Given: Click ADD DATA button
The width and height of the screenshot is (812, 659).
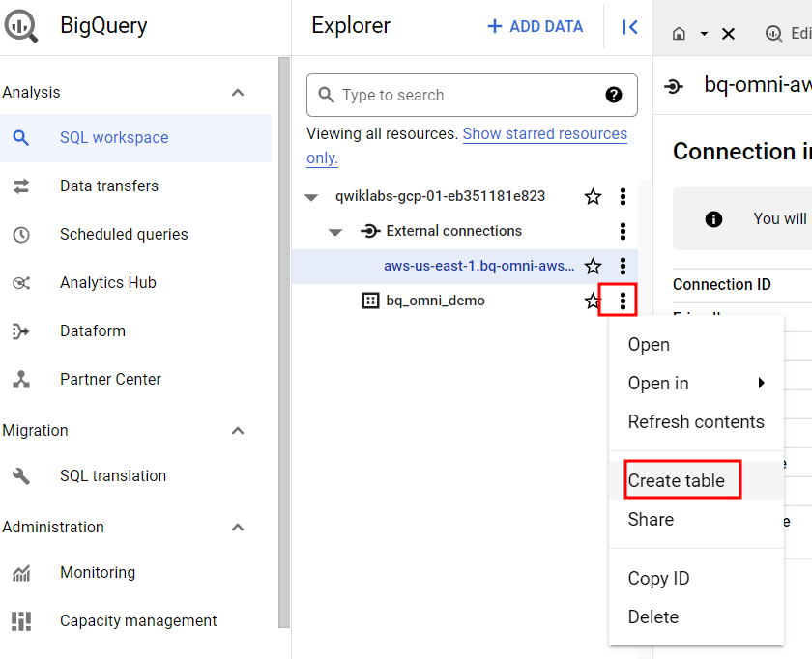Looking at the screenshot, I should pyautogui.click(x=536, y=26).
